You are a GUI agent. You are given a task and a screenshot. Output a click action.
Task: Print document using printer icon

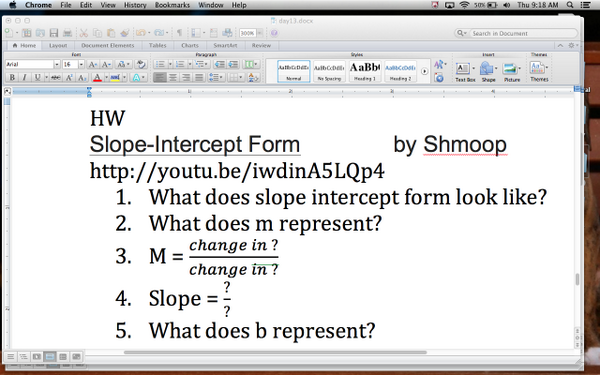coord(67,33)
